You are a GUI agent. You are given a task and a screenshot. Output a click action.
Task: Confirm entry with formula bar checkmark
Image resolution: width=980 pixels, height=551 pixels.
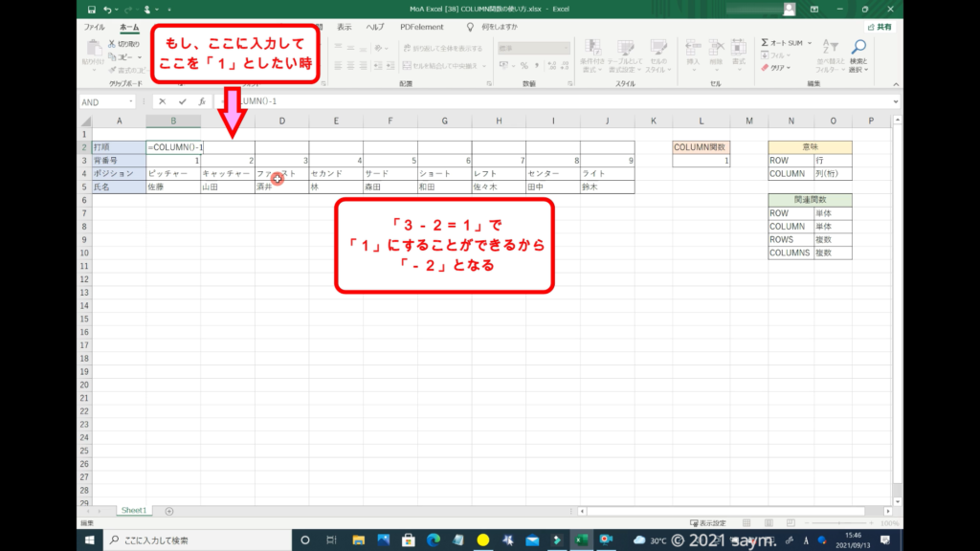182,101
